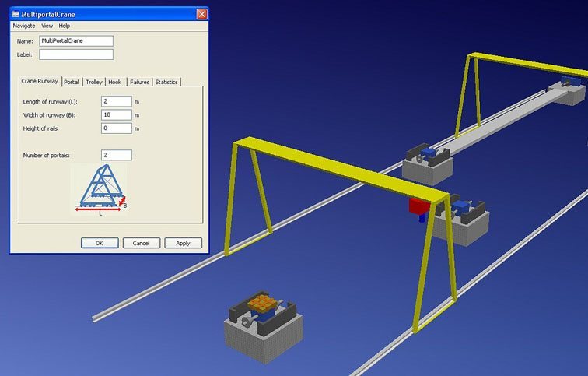
Task: Go to the Hook tab
Action: tap(115, 82)
